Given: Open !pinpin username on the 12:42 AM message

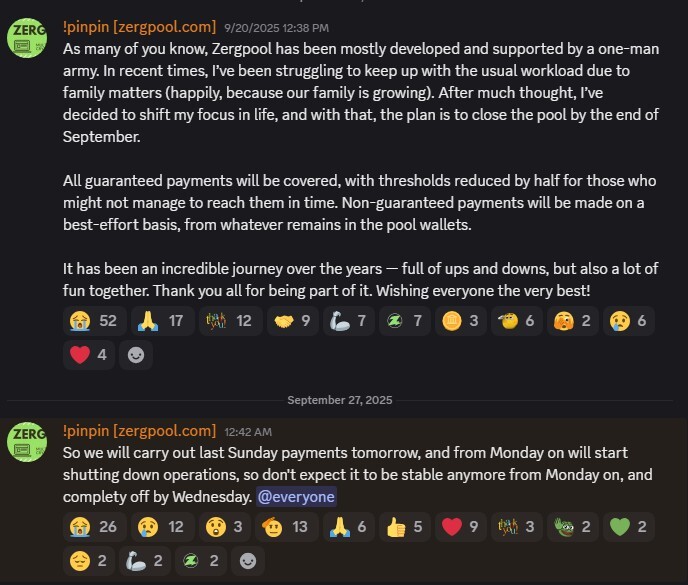Looking at the screenshot, I should coord(139,431).
